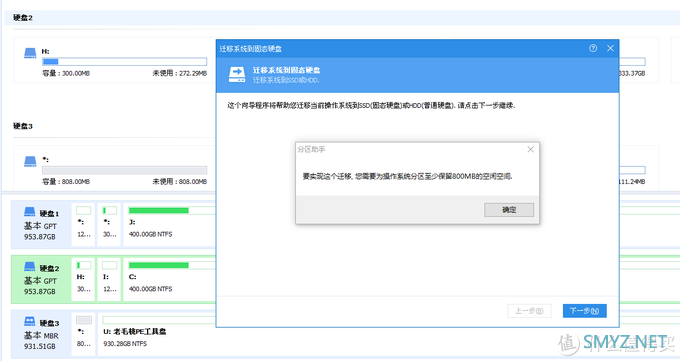680x361 pixels.
Task: Select the U: 老毛桃PE工具盘 partition
Action: 157,333
